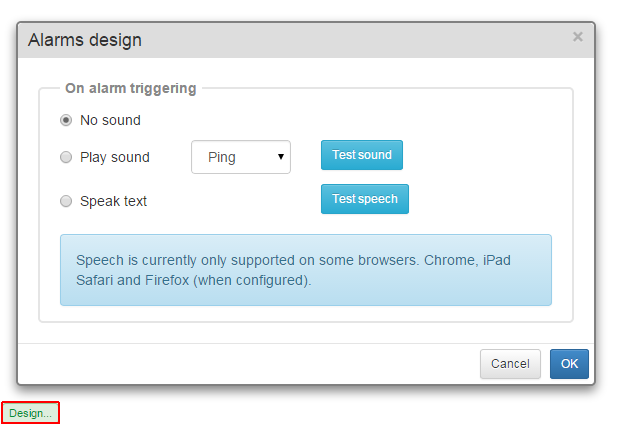Open the Design... button below the dialog
The height and width of the screenshot is (426, 621).
click(x=30, y=413)
